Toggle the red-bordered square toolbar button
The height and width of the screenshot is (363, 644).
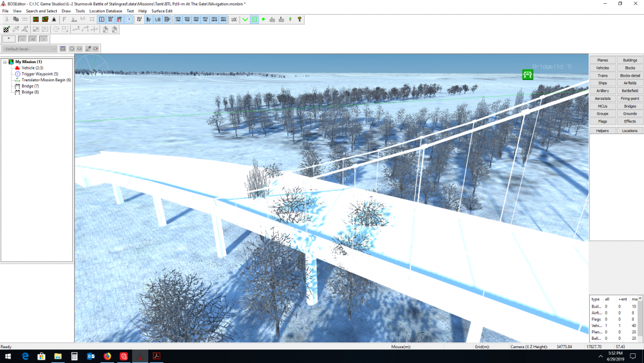pos(102,19)
